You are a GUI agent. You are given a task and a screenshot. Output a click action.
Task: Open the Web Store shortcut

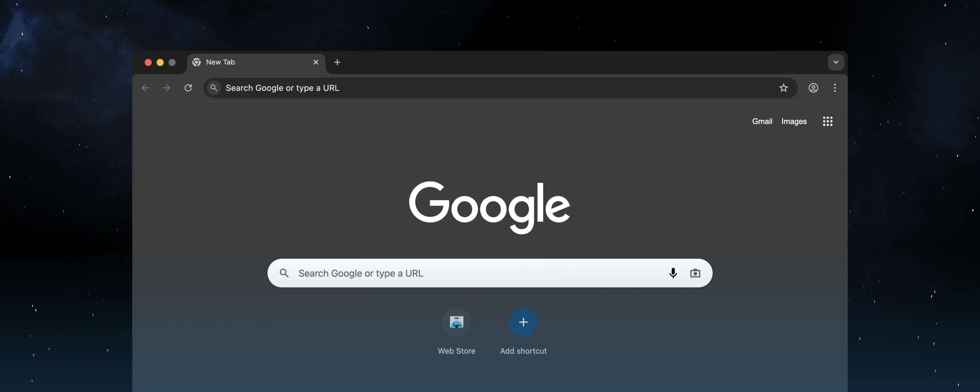tap(456, 322)
